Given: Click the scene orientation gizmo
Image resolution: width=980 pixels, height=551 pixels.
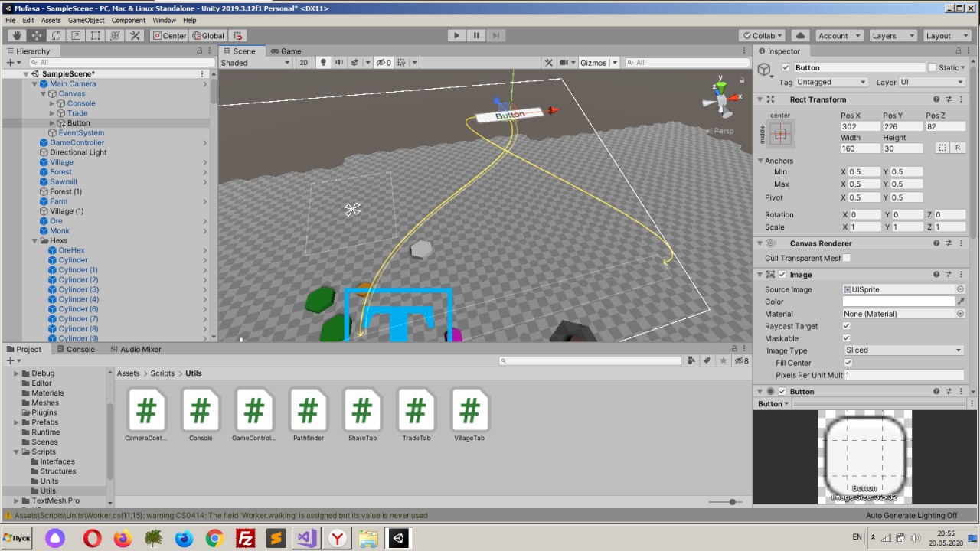Looking at the screenshot, I should point(720,97).
